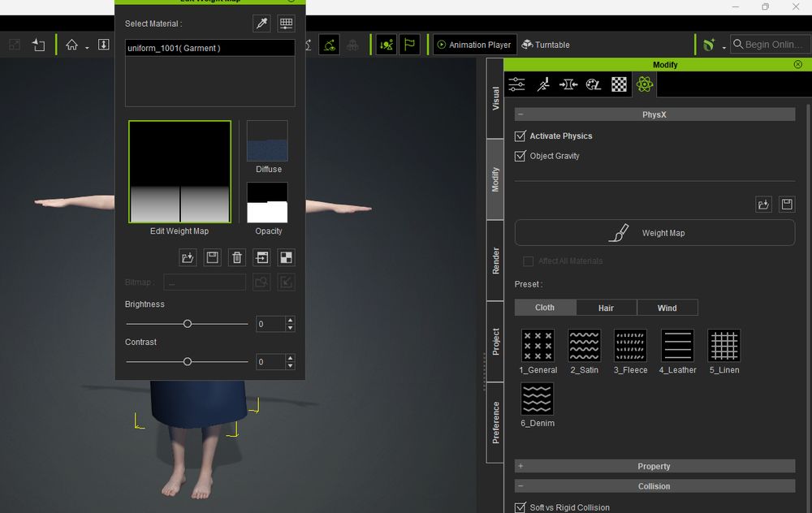
Task: Click the fit-to-frame vertical arrows icon
Action: tap(104, 45)
